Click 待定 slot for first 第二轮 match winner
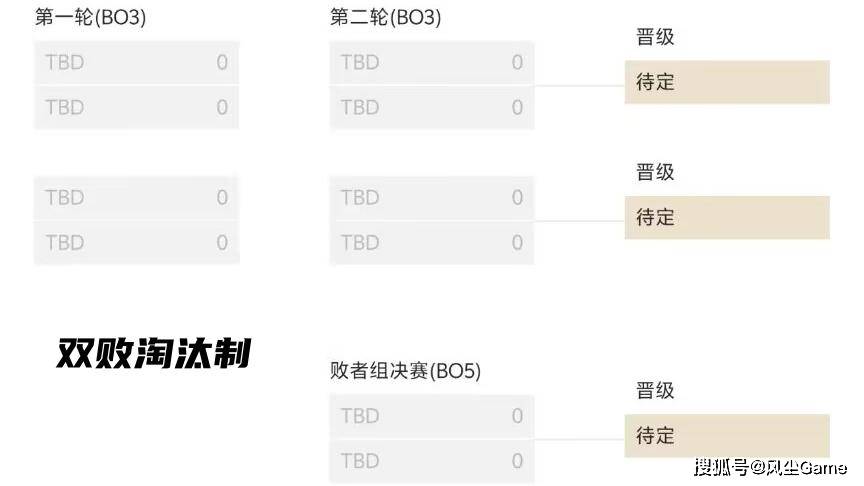 727,82
